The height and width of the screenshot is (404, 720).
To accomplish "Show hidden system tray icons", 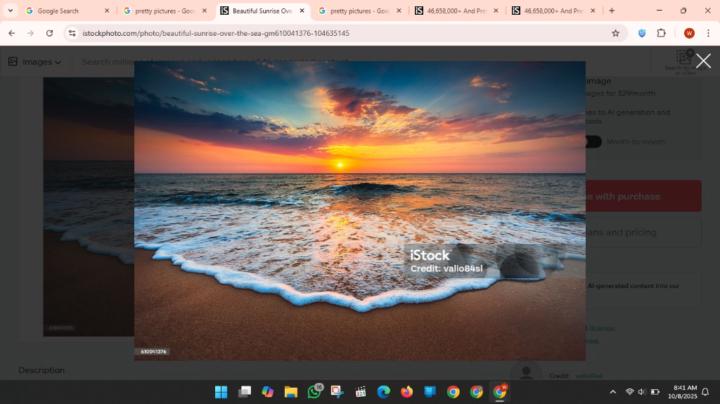I will click(x=613, y=392).
